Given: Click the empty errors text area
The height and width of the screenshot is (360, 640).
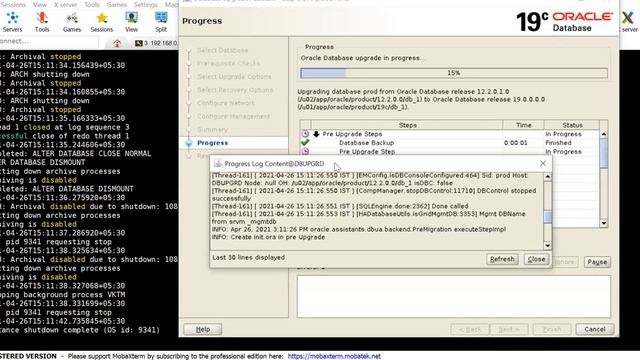Looking at the screenshot, I should 453,296.
